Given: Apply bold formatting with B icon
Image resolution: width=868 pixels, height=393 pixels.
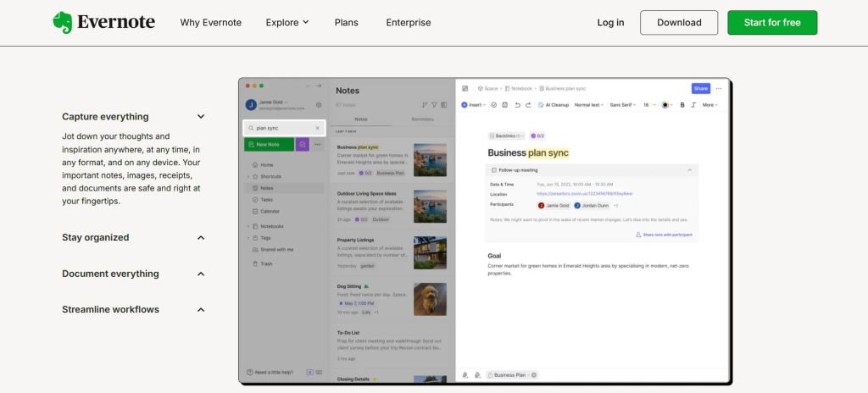Looking at the screenshot, I should tap(682, 105).
